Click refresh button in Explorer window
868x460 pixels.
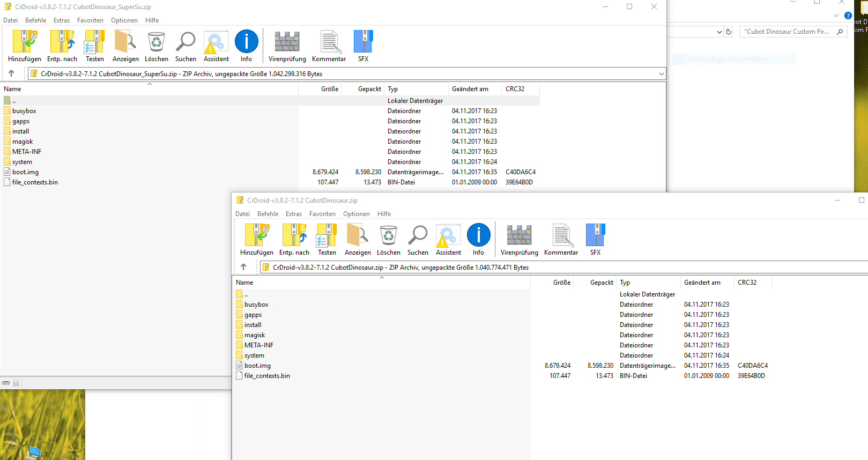click(729, 32)
